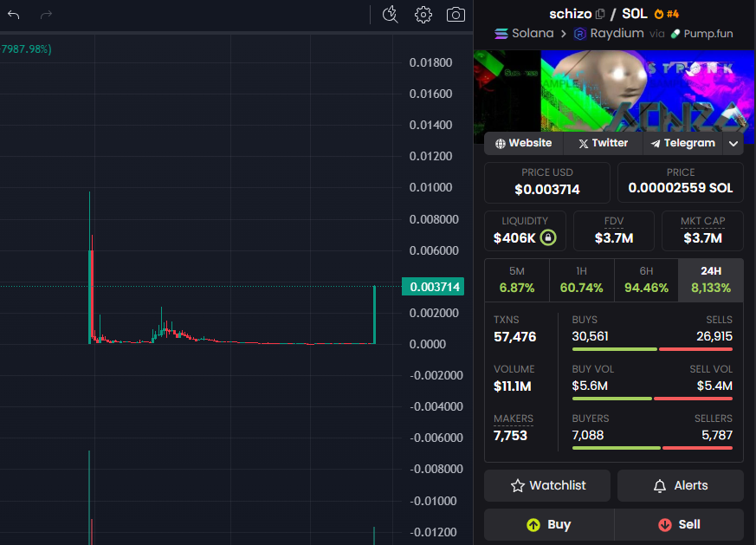
Task: Open the Website link
Action: pyautogui.click(x=524, y=143)
